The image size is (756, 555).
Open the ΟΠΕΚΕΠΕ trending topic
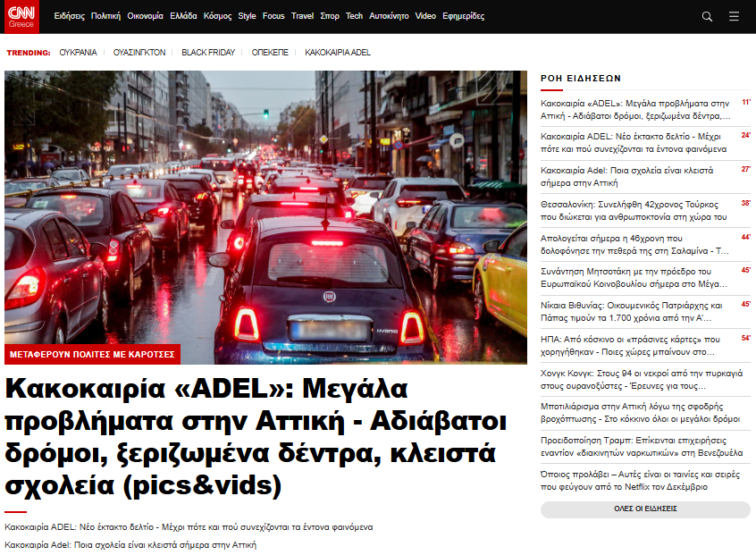click(x=270, y=53)
